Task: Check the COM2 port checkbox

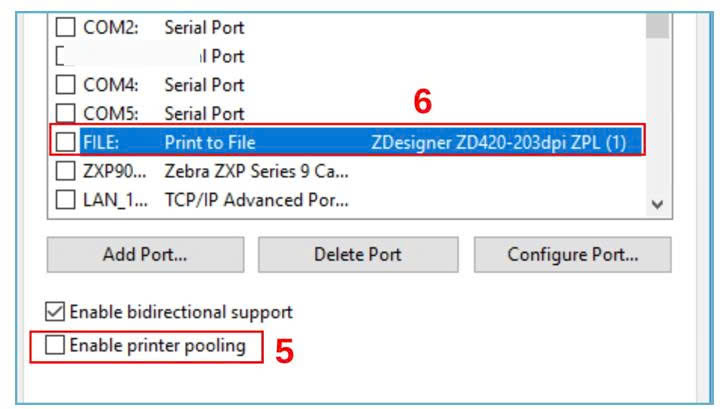Action: (65, 28)
